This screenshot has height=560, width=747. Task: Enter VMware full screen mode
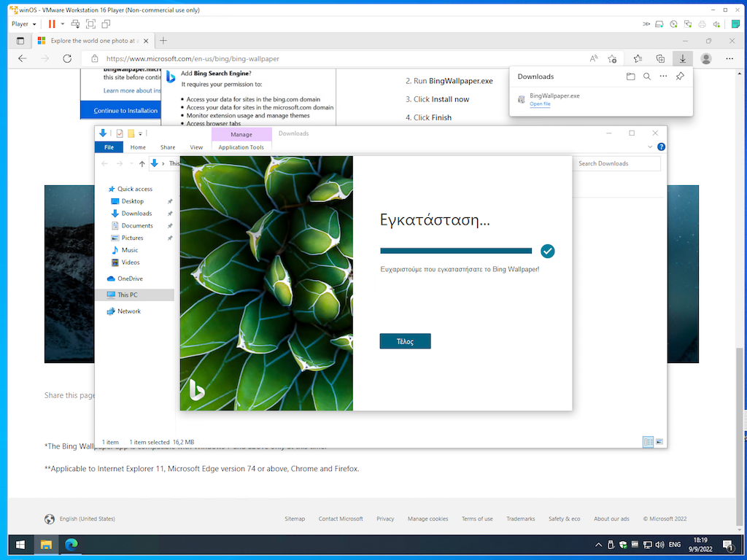pyautogui.click(x=90, y=24)
